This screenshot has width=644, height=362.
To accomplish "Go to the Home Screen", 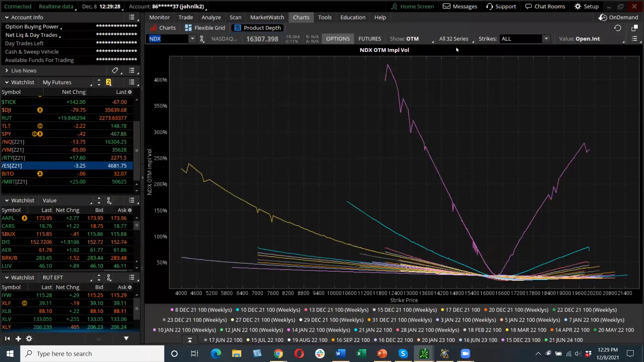I will [x=413, y=6].
